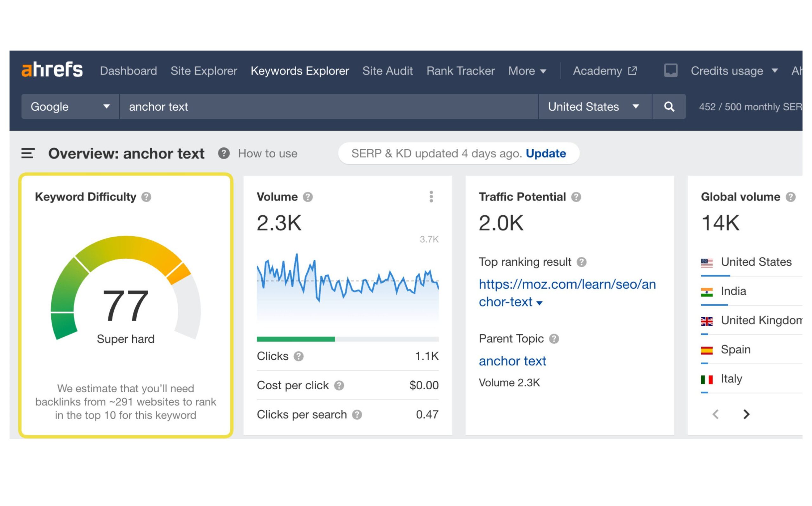The width and height of the screenshot is (812, 506).
Task: Click the Keyword Difficulty gauge showing 77
Action: pyautogui.click(x=126, y=288)
